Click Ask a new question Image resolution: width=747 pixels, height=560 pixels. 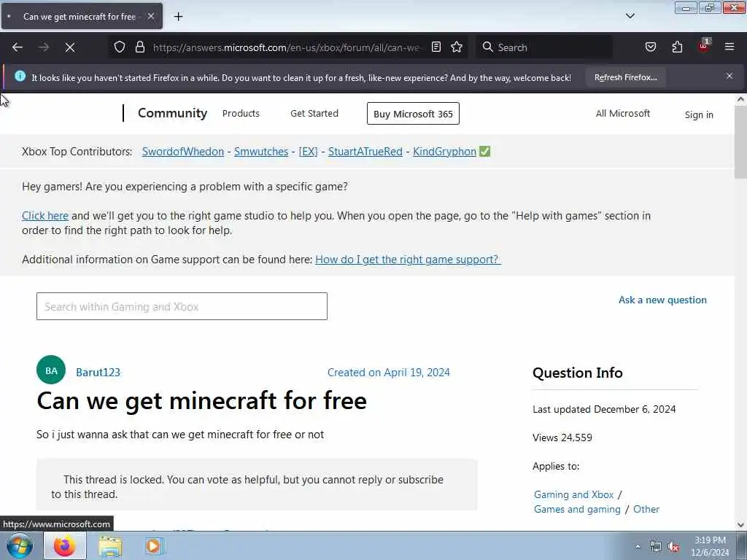[662, 300]
